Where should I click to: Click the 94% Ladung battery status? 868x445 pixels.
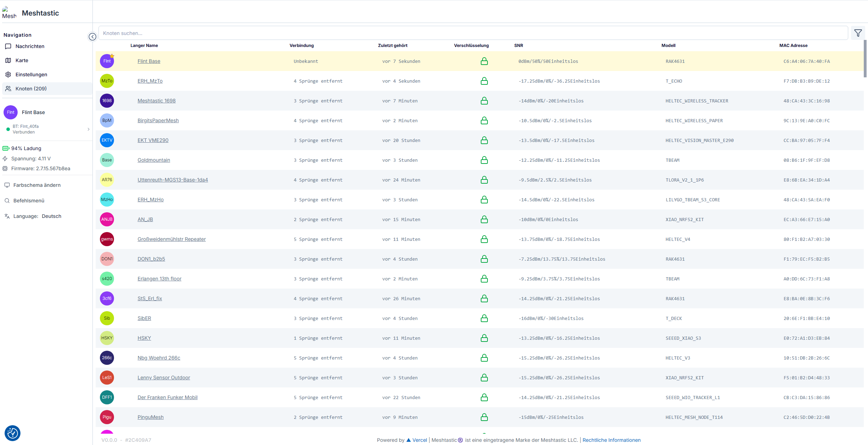point(22,148)
